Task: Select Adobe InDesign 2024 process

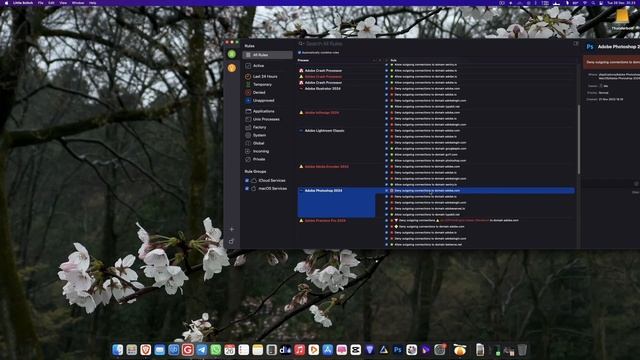Action: click(322, 113)
